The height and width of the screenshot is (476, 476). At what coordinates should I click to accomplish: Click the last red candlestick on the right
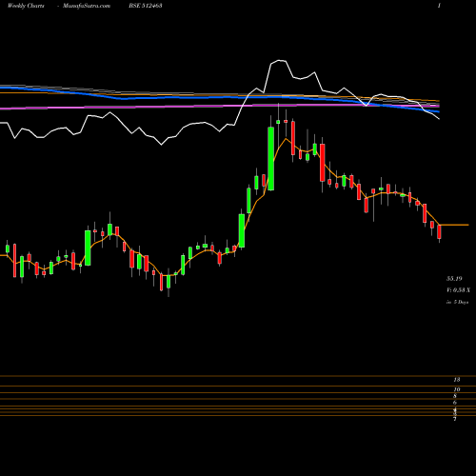[x=439, y=232]
